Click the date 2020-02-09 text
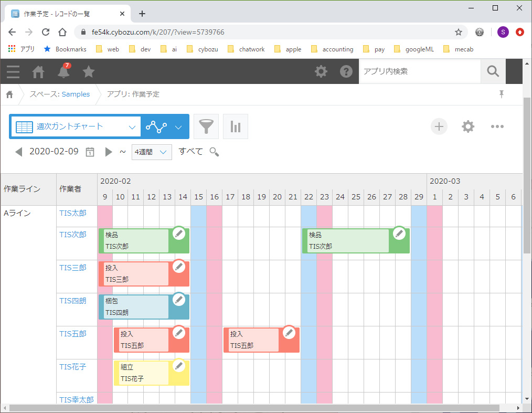The height and width of the screenshot is (413, 532). tap(54, 151)
